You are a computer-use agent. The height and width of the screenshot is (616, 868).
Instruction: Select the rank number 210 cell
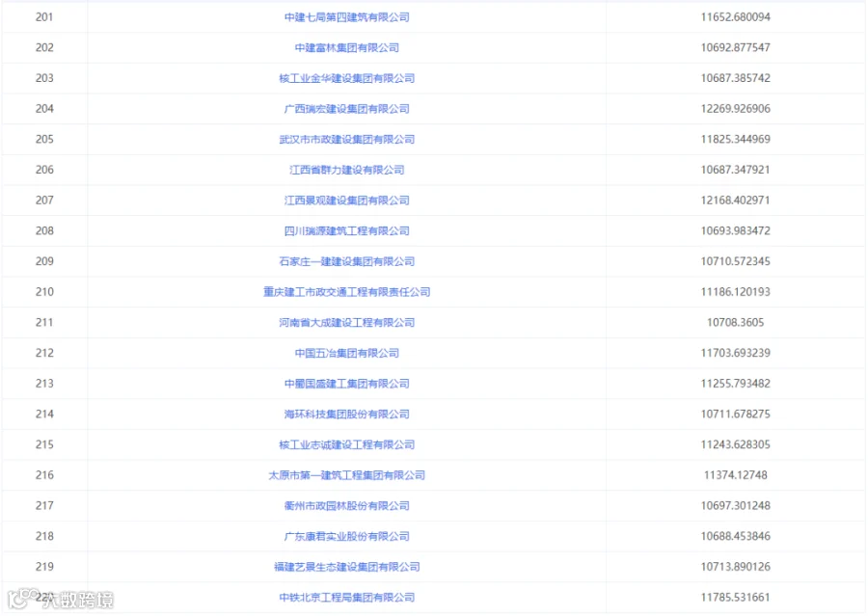pos(44,292)
